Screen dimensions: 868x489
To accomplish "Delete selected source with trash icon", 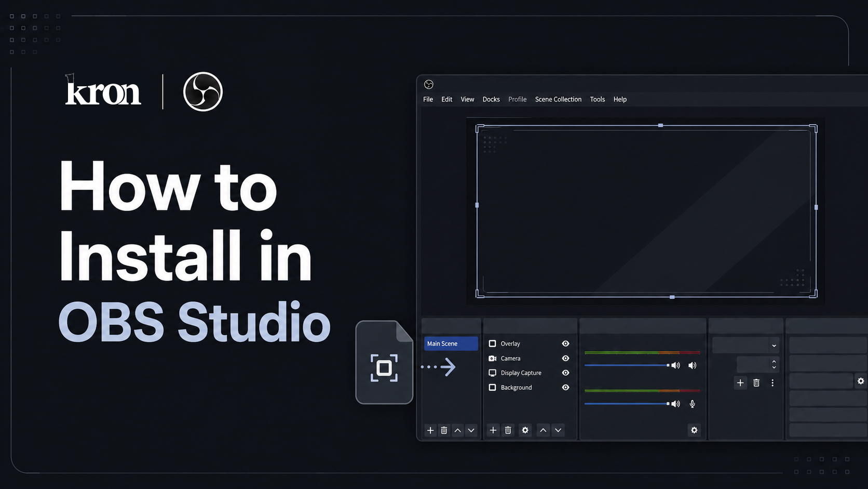I will (508, 430).
